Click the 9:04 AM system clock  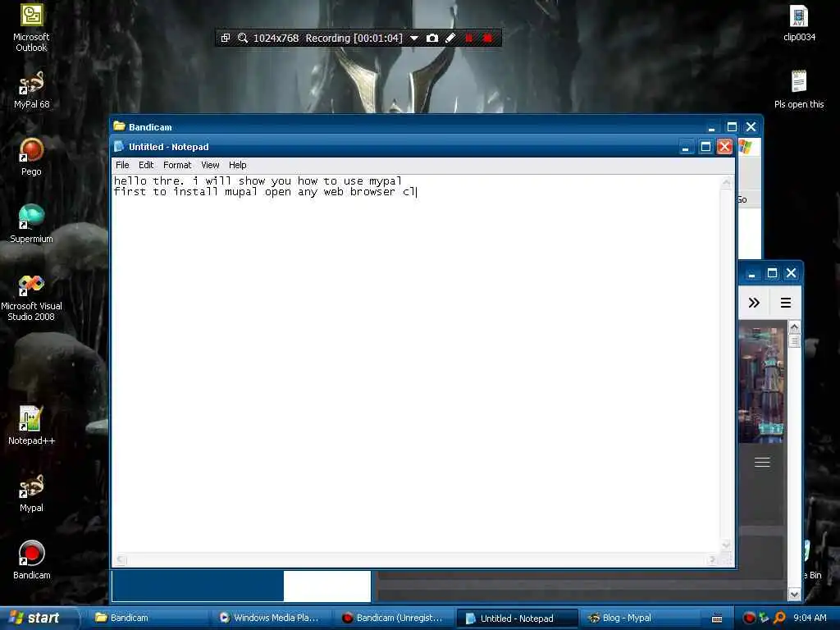pyautogui.click(x=810, y=619)
